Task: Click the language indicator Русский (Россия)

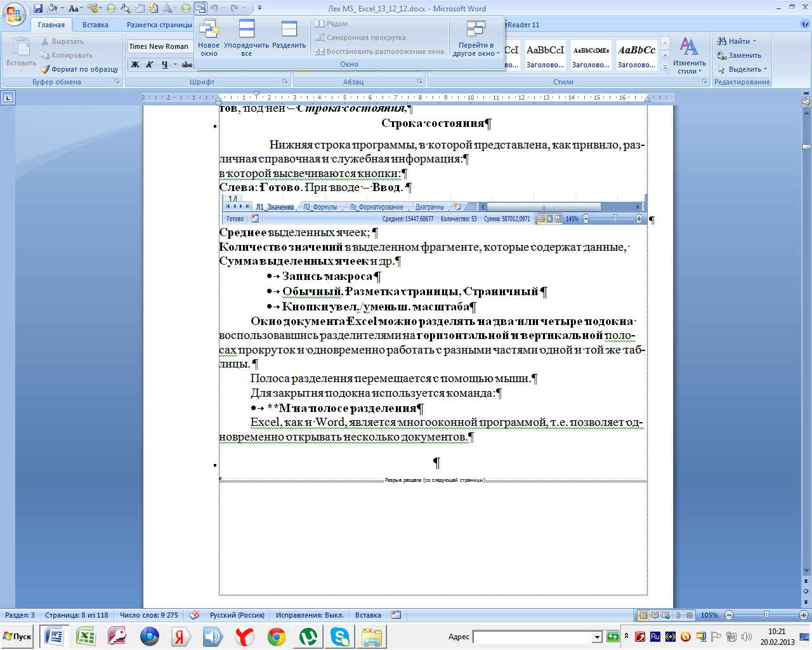Action: [237, 615]
